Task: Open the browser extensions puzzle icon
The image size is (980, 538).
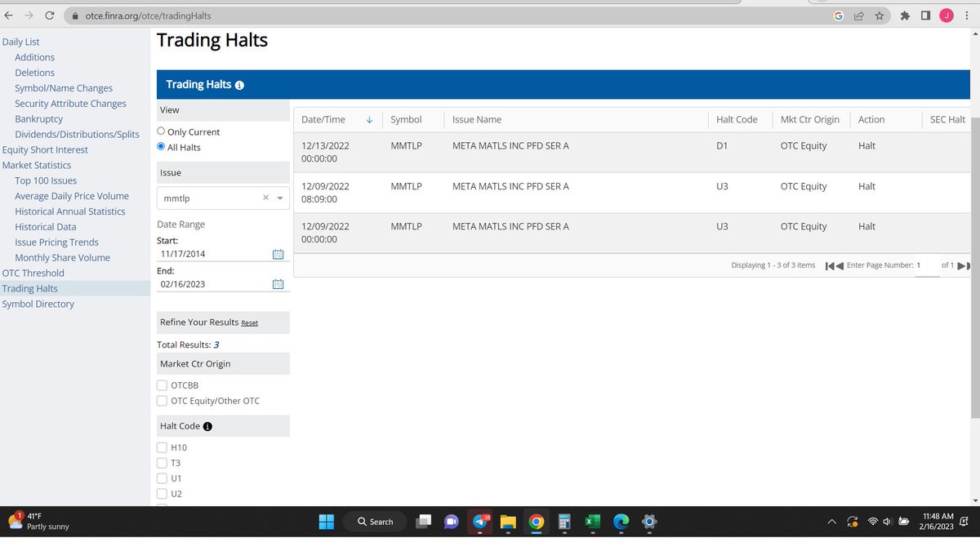Action: pos(905,15)
